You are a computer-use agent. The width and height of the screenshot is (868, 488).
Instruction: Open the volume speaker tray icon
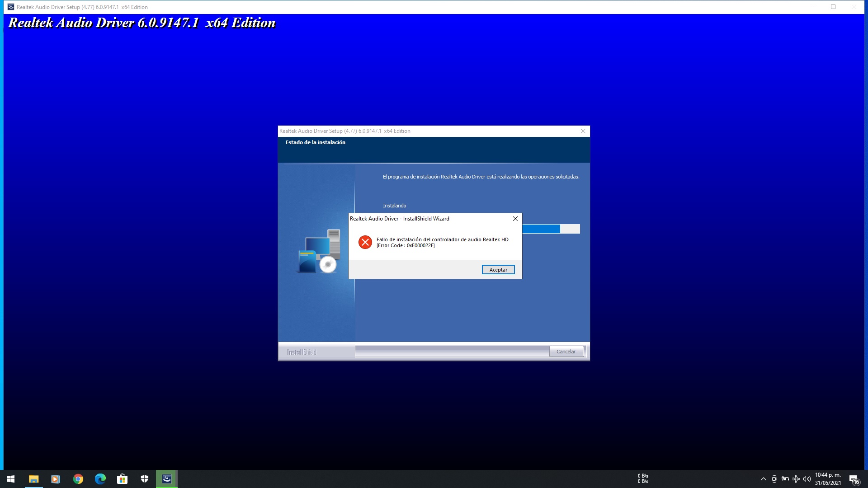point(807,479)
